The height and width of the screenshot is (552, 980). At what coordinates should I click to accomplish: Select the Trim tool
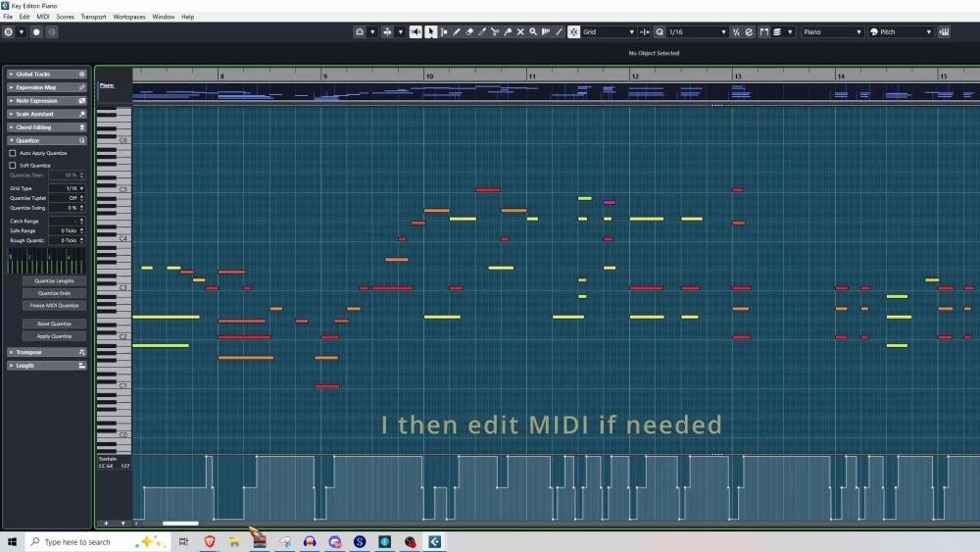click(x=482, y=32)
